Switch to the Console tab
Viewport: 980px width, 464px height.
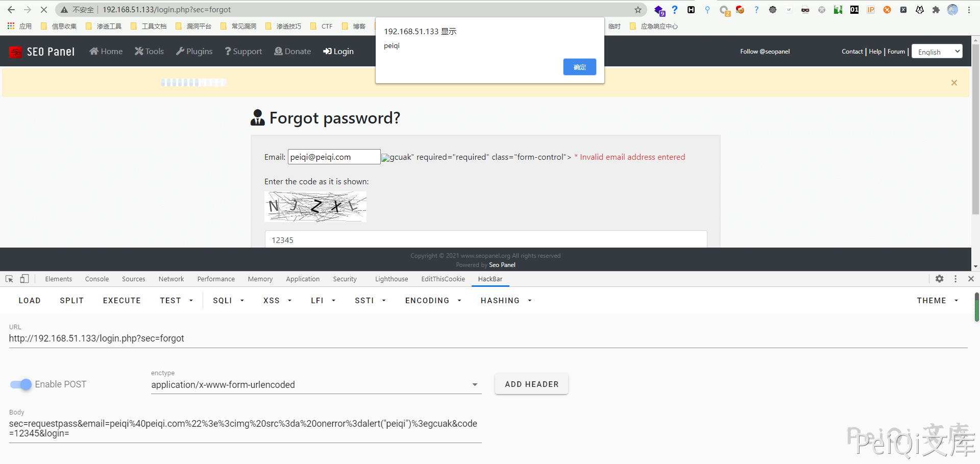click(x=97, y=279)
